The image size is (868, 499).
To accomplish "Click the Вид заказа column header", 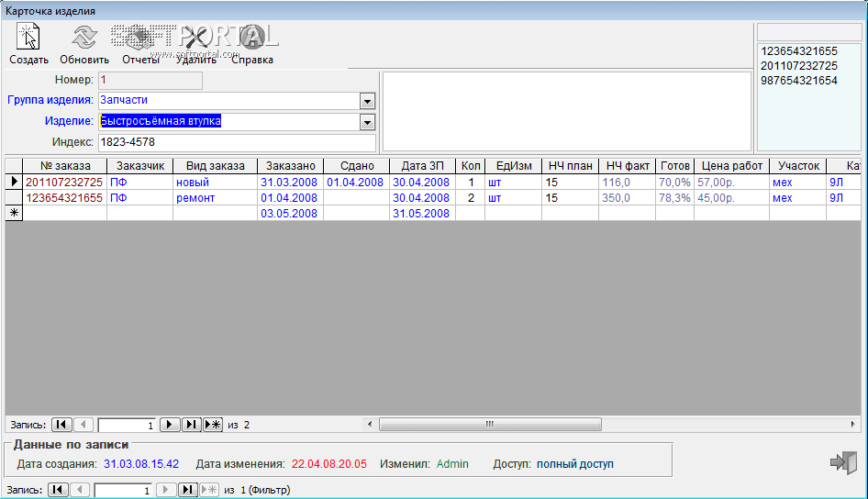I will click(x=215, y=166).
